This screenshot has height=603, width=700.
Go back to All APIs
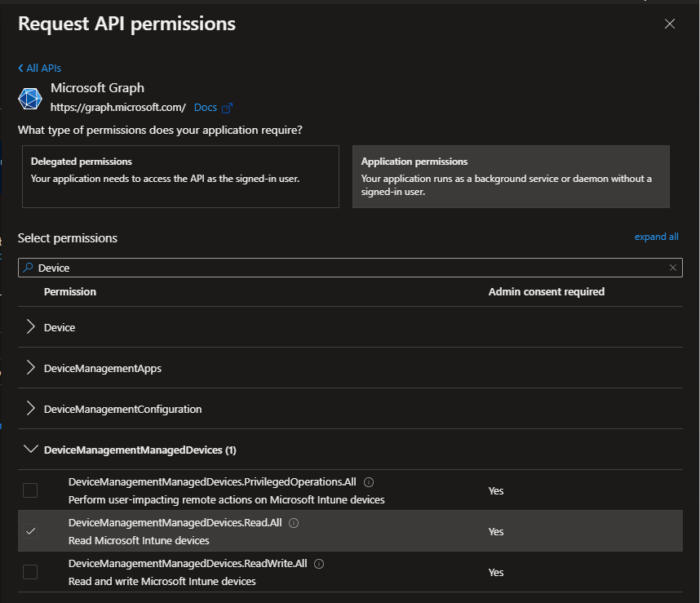click(40, 69)
